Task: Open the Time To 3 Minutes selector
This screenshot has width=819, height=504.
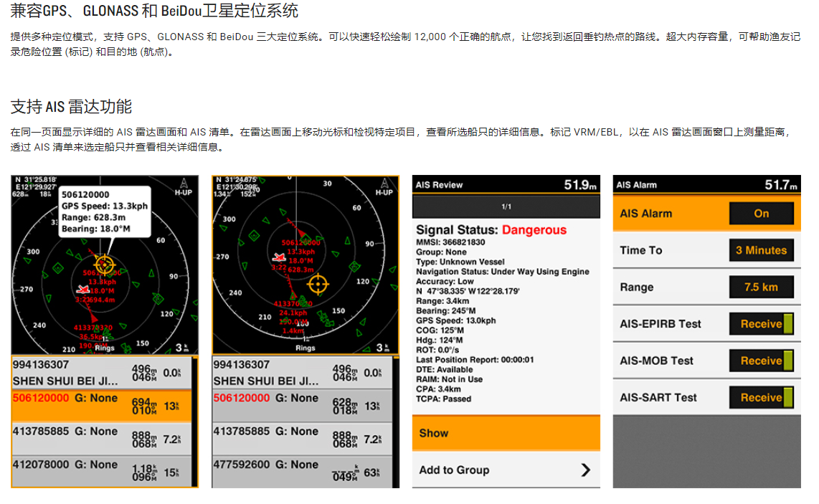Action: (x=761, y=250)
